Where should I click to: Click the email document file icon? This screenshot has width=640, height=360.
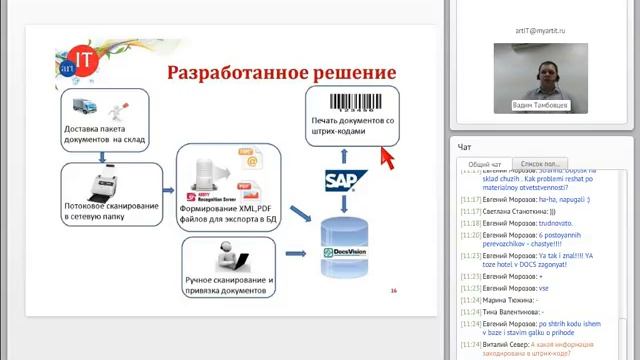[250, 158]
